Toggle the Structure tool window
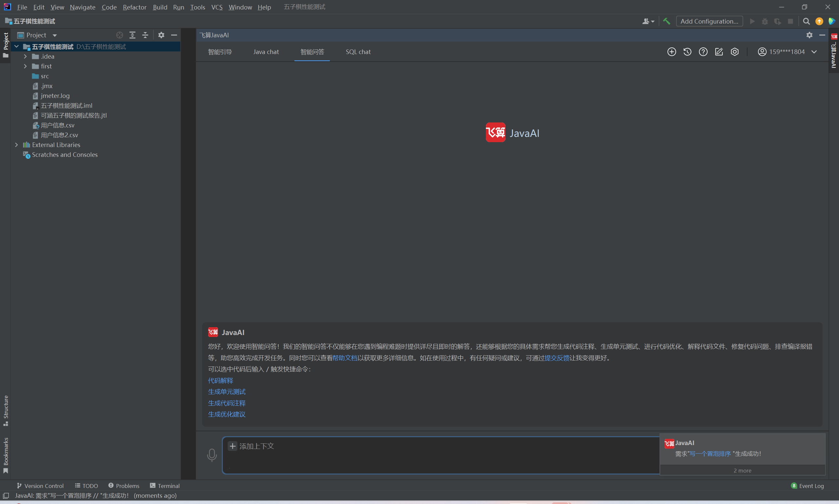839x504 pixels. click(6, 410)
